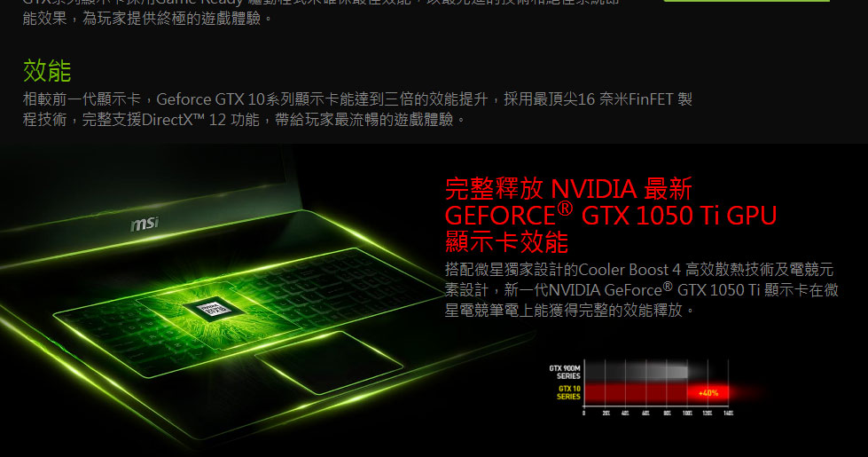Click the red heading line 完整釋放 NVIDIA 最新
This screenshot has width=868, height=457.
point(568,189)
